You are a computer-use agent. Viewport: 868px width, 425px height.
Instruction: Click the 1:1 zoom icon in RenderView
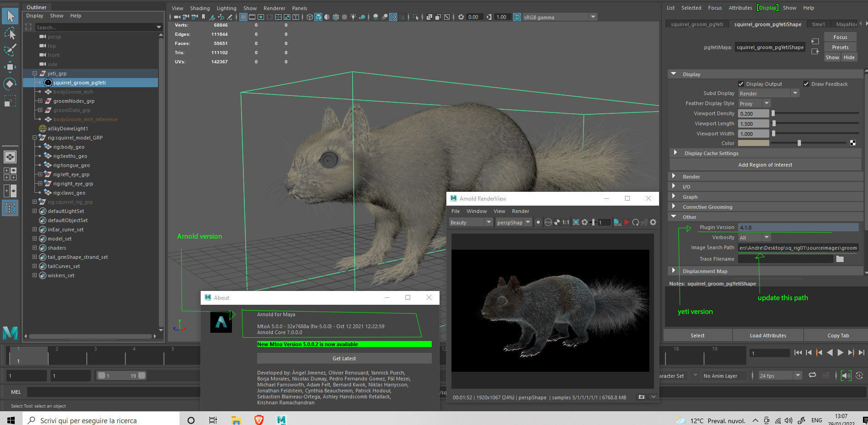566,222
